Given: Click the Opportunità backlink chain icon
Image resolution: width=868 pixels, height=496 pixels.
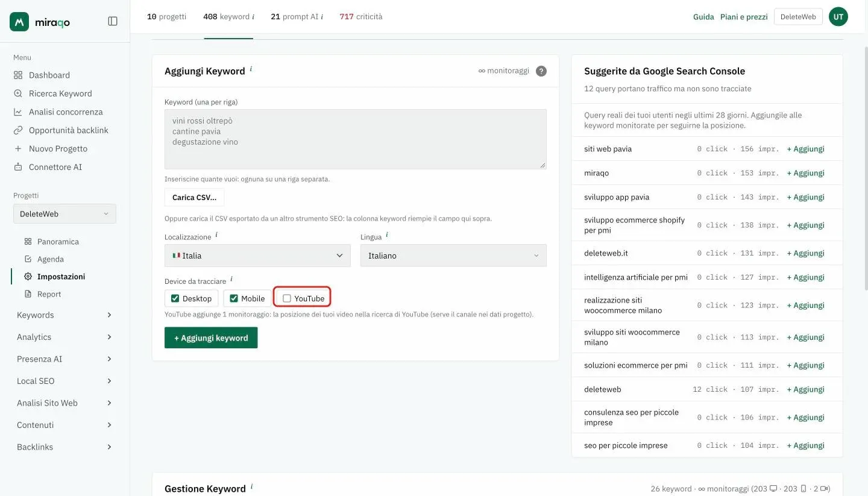Looking at the screenshot, I should [18, 130].
